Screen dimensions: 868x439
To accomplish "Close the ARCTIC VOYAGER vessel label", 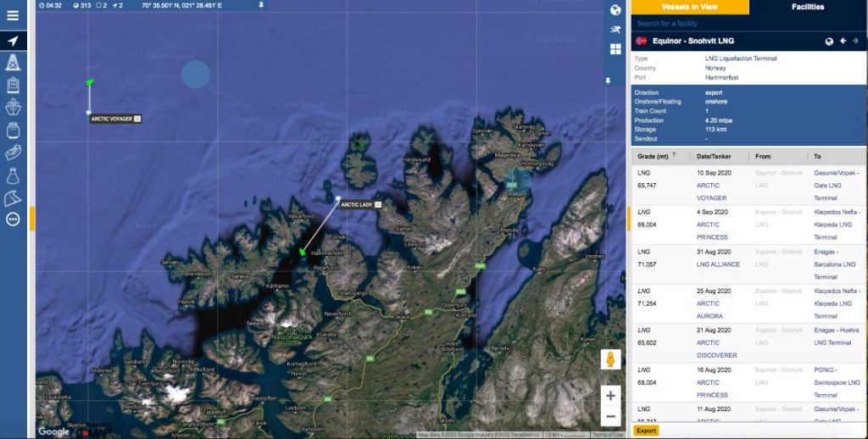I will [x=137, y=119].
